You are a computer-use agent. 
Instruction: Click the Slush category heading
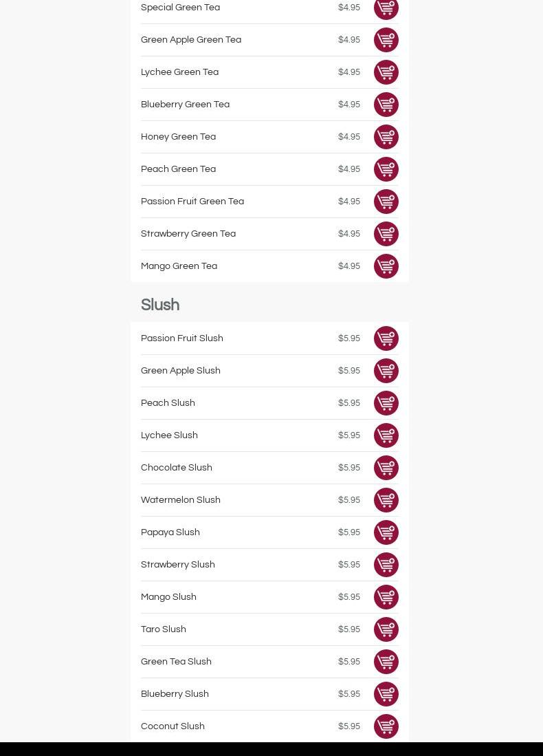coord(160,305)
